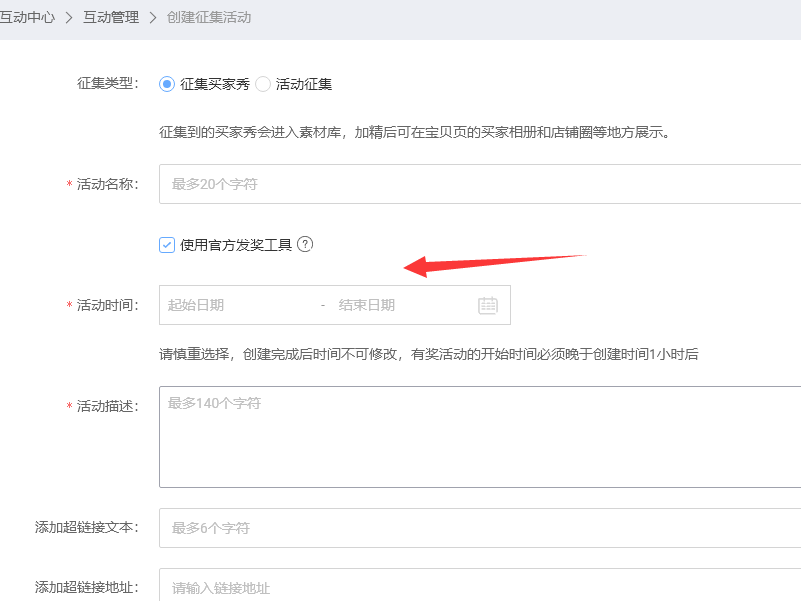Viewport: 801px width, 601px height.
Task: Focus the 添加超链接地址 input field
Action: tap(480, 586)
